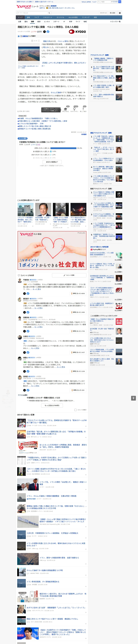Share article on Facebook below headline
Viewport: 138px width, 644px height.
(x=48, y=32)
